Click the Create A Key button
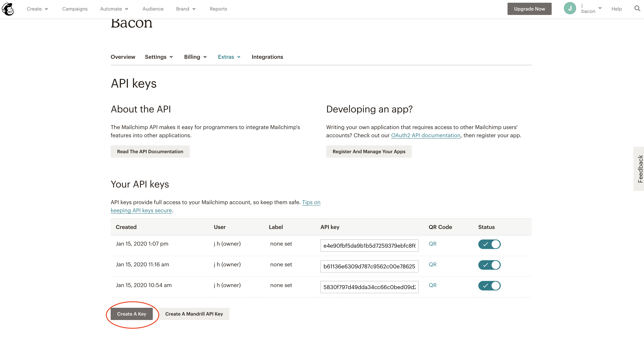The image size is (644, 338). coord(132,314)
